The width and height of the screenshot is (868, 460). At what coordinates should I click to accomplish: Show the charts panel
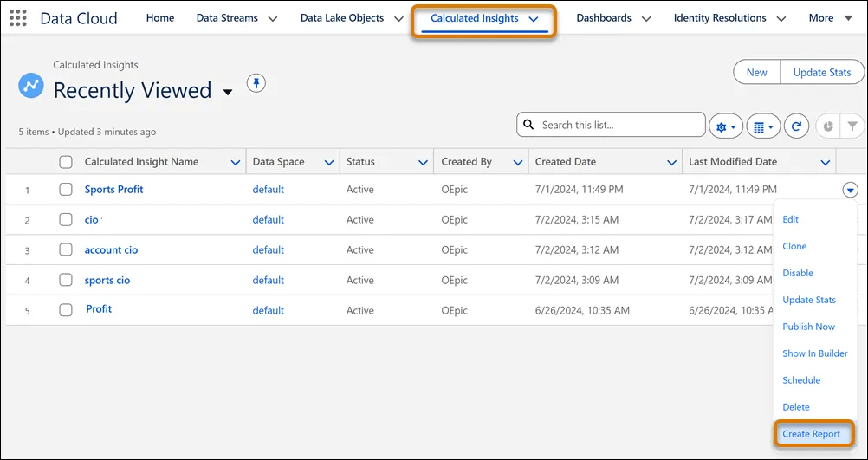828,126
